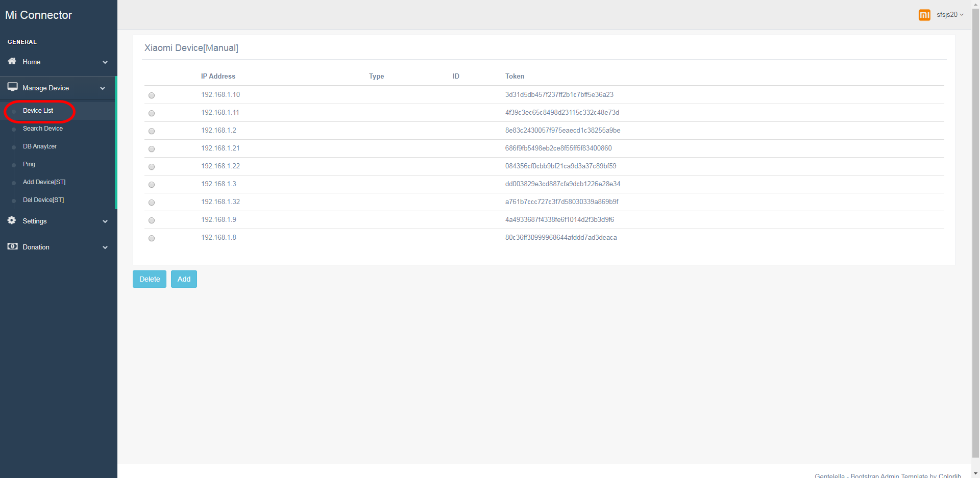
Task: Click the Settings sidebar label
Action: pos(35,221)
